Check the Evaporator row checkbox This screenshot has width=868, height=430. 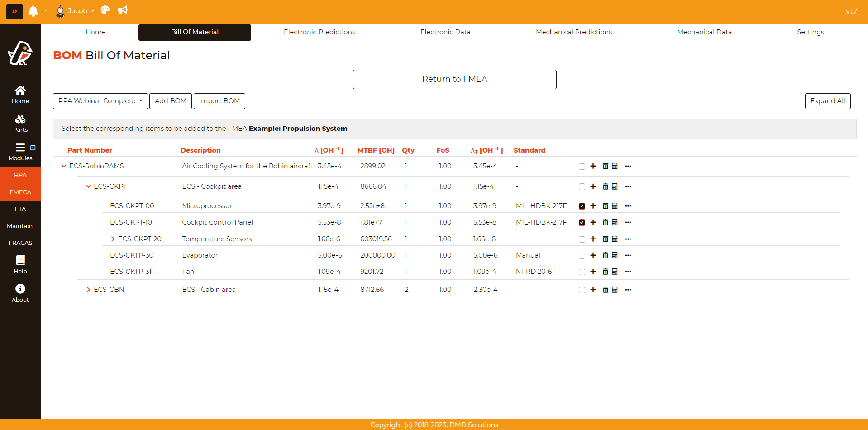click(582, 256)
